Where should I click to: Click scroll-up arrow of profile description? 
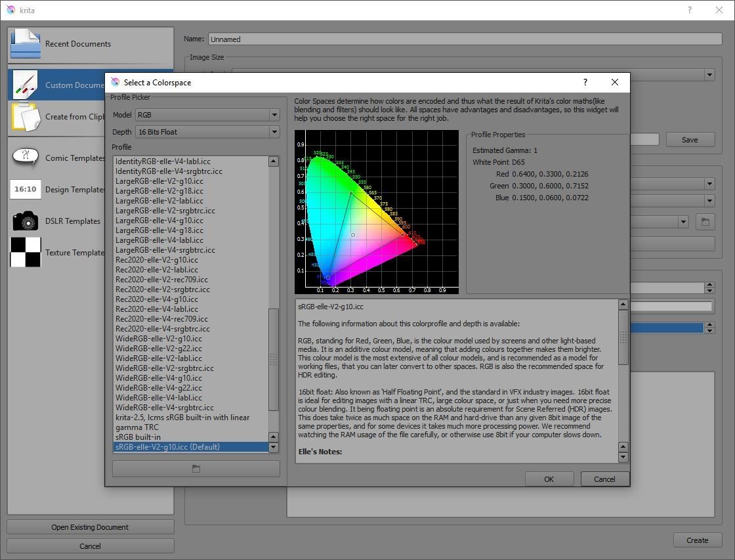[623, 305]
